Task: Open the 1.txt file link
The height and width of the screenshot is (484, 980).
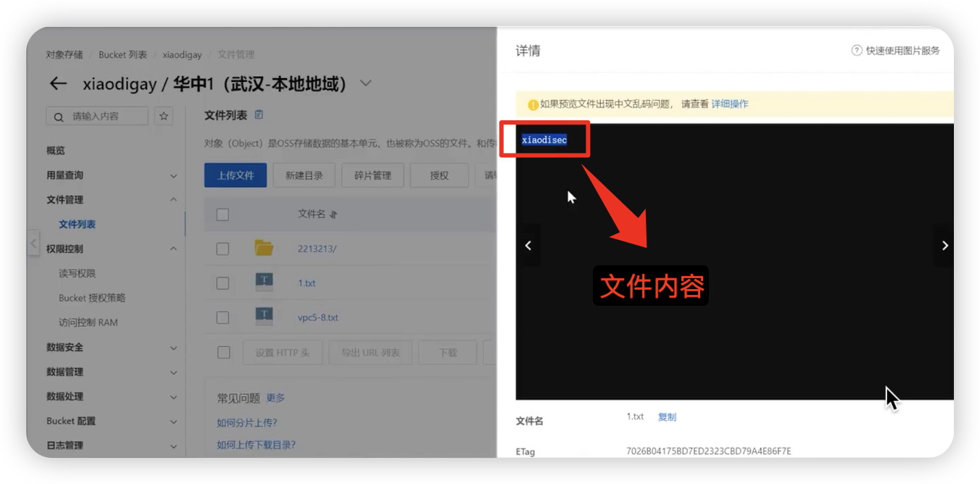Action: coord(307,283)
